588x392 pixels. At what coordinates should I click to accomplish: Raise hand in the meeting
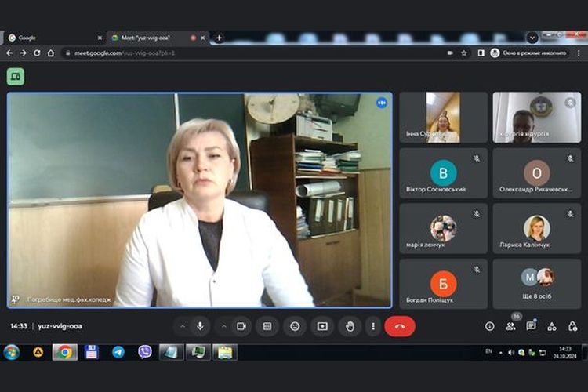click(350, 326)
